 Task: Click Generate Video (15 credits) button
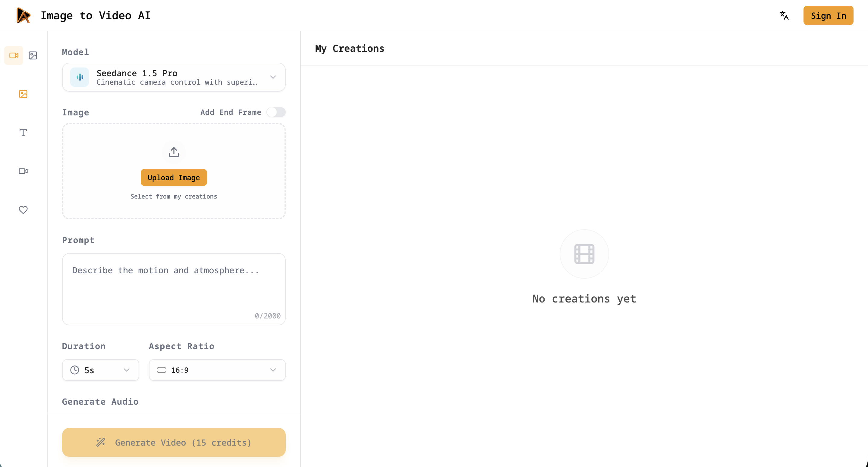click(174, 442)
